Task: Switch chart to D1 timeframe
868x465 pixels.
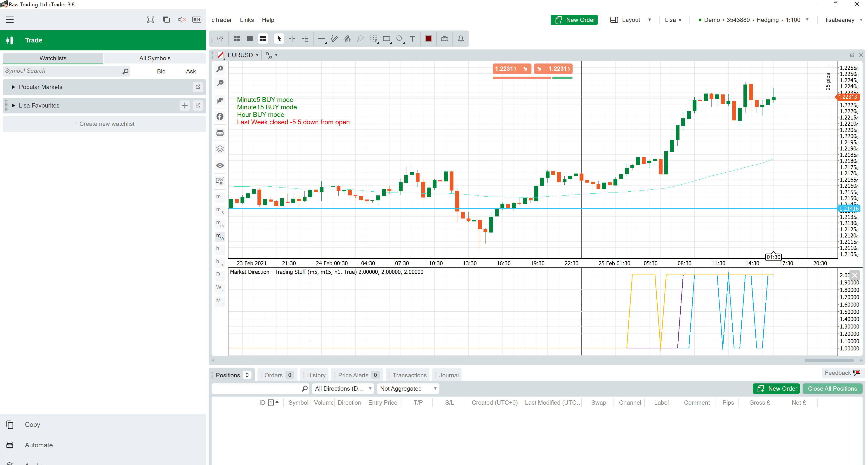Action: click(x=220, y=275)
